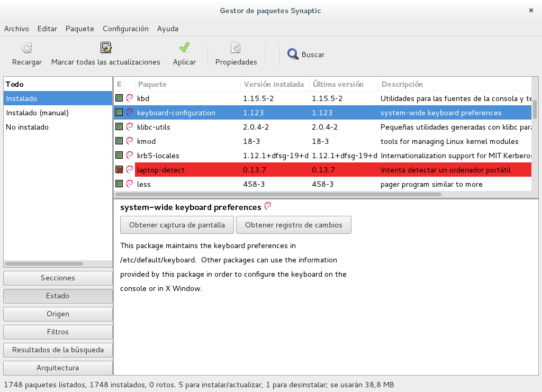
Task: Click Debian swirl icon next to kbd
Action: 130,98
